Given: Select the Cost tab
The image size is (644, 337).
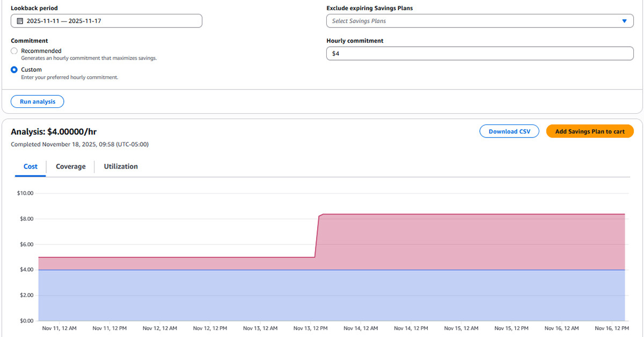Looking at the screenshot, I should pyautogui.click(x=30, y=166).
